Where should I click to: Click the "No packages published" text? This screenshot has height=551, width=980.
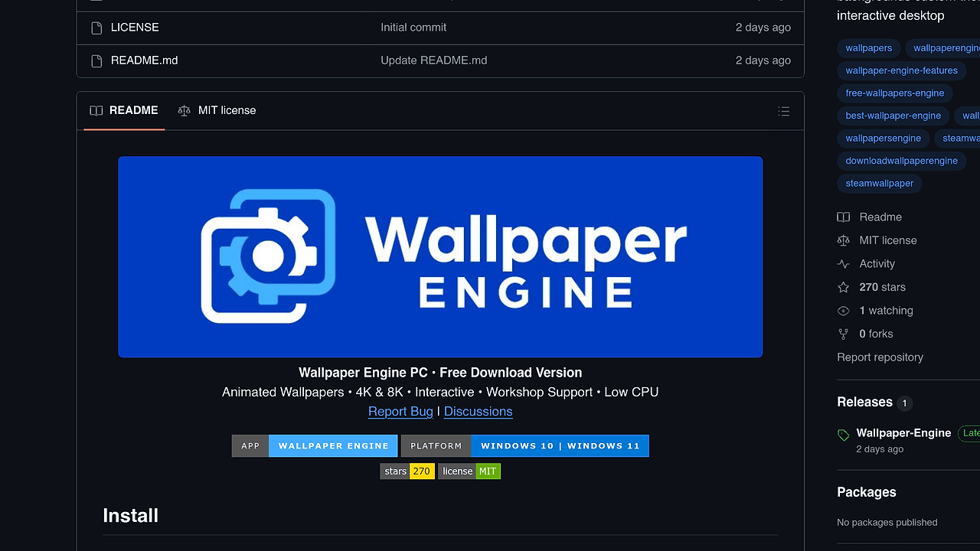click(x=887, y=523)
